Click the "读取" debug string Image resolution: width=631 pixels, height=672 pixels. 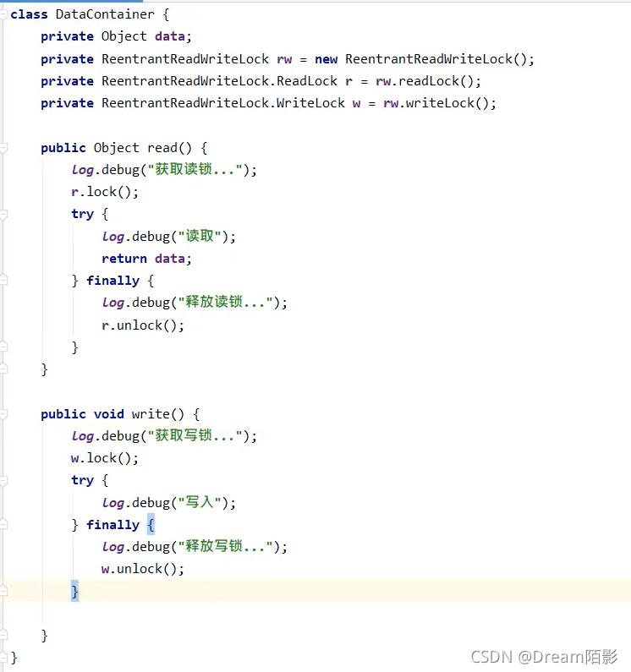200,236
